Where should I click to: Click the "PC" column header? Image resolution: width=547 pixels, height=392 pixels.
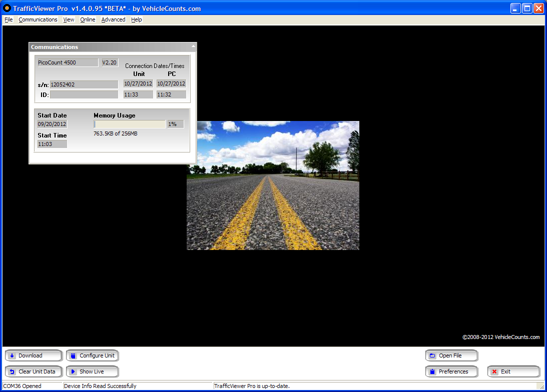click(x=172, y=74)
